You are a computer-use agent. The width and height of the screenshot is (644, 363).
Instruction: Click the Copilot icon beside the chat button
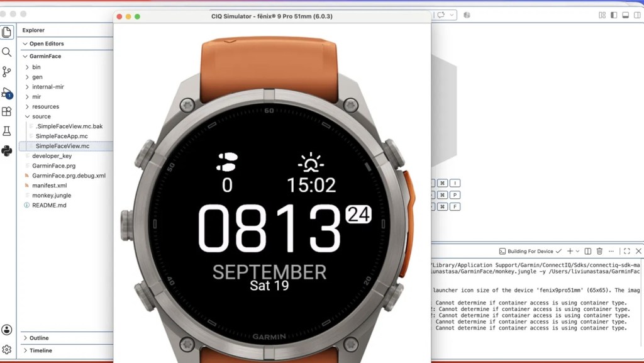point(467,14)
